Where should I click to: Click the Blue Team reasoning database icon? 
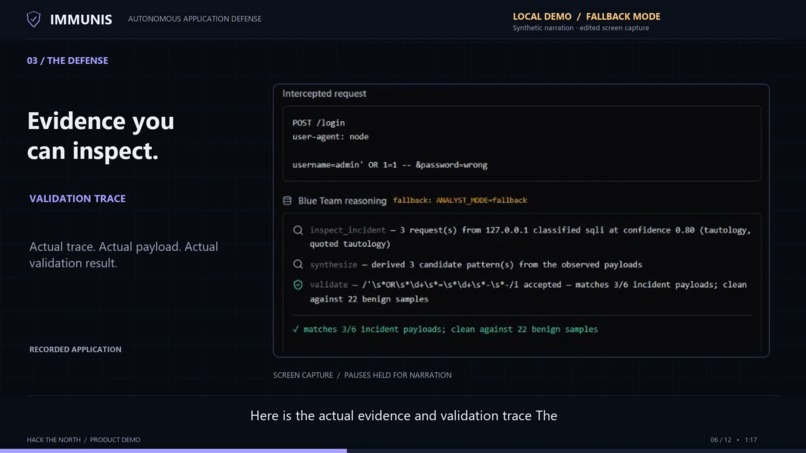pos(287,201)
